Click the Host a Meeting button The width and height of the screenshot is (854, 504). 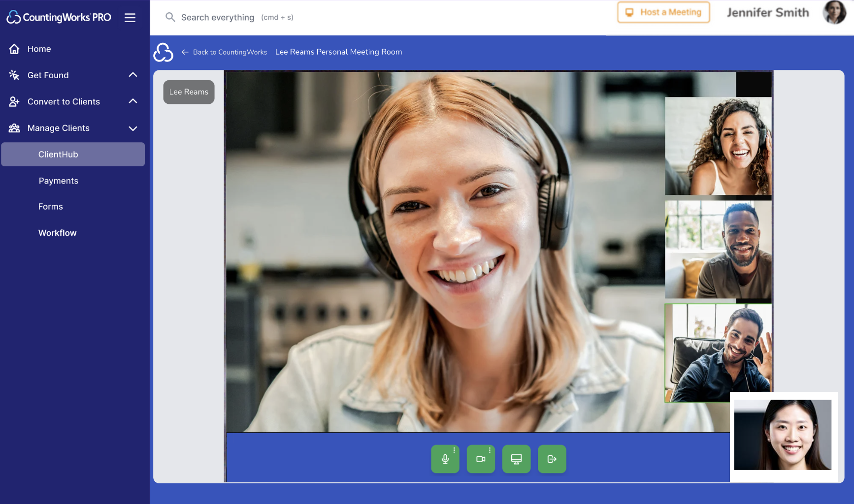[663, 12]
